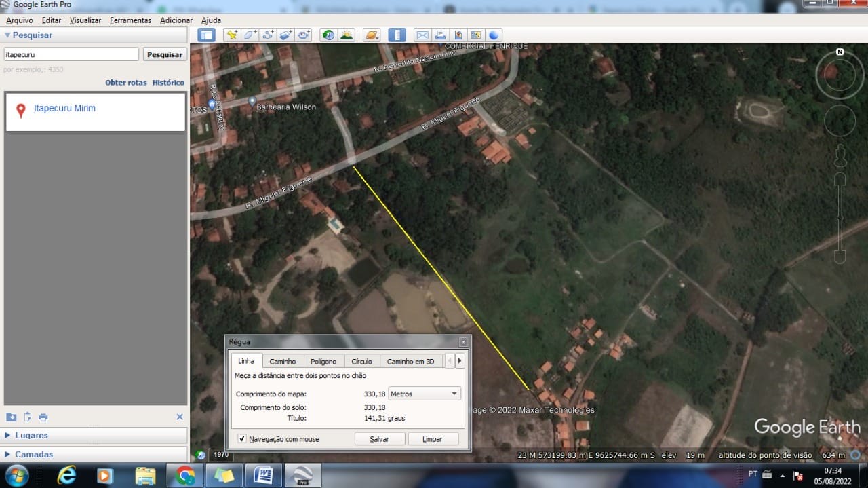
Task: Click the search input field
Action: pyautogui.click(x=71, y=54)
